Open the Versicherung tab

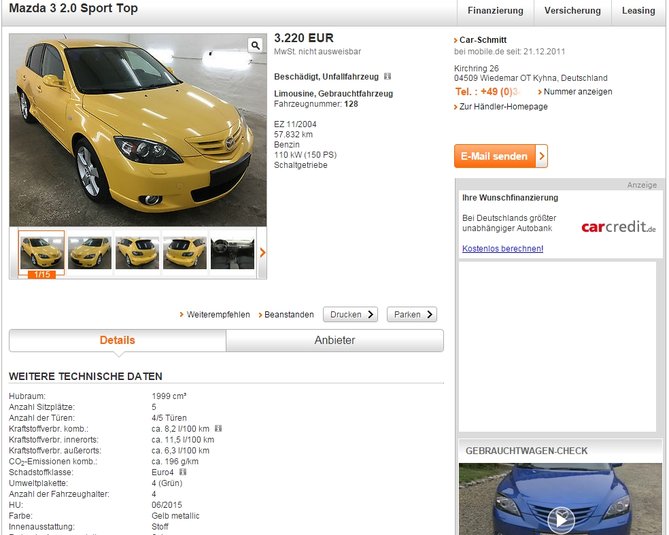[572, 11]
